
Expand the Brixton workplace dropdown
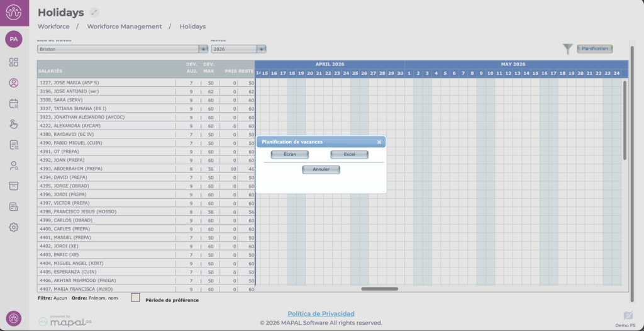tap(203, 48)
